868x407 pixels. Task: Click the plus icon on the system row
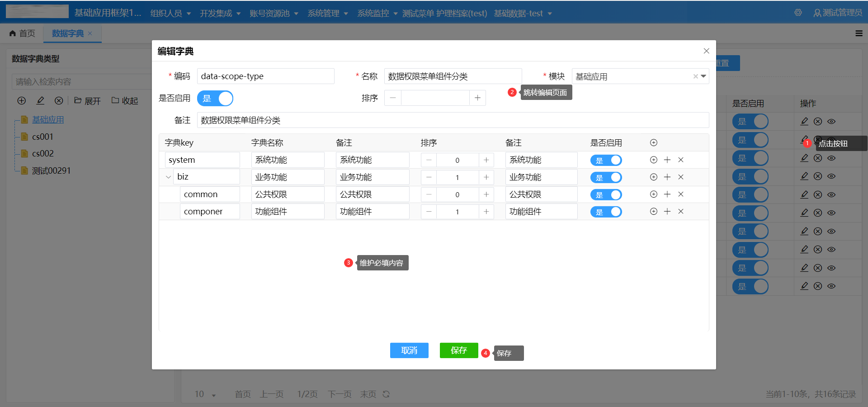668,160
